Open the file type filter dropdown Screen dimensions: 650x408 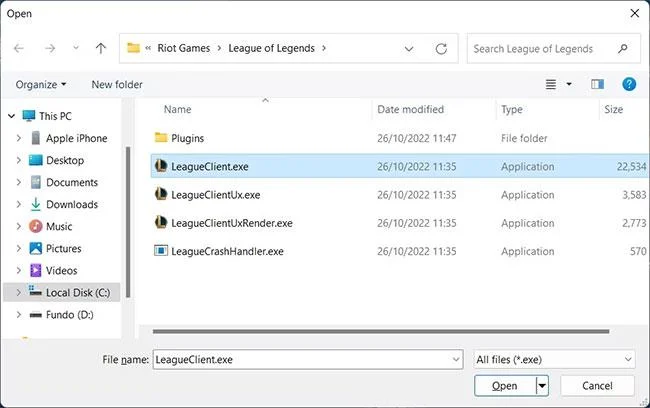pos(554,359)
